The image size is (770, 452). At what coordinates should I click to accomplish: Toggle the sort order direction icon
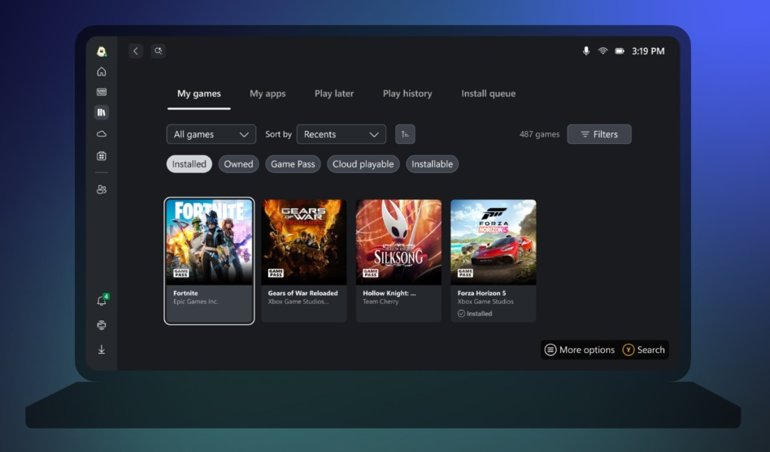click(x=405, y=134)
